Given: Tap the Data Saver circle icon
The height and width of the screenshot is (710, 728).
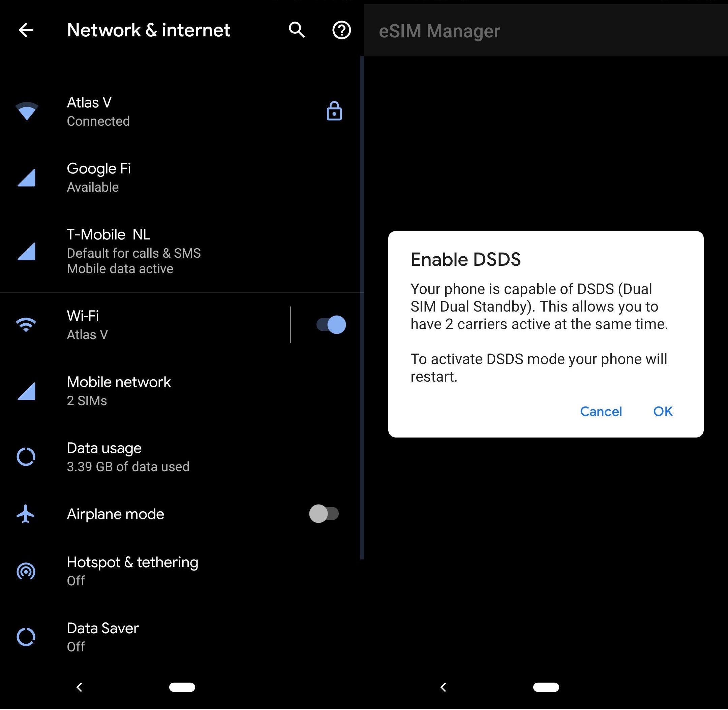Looking at the screenshot, I should [26, 637].
